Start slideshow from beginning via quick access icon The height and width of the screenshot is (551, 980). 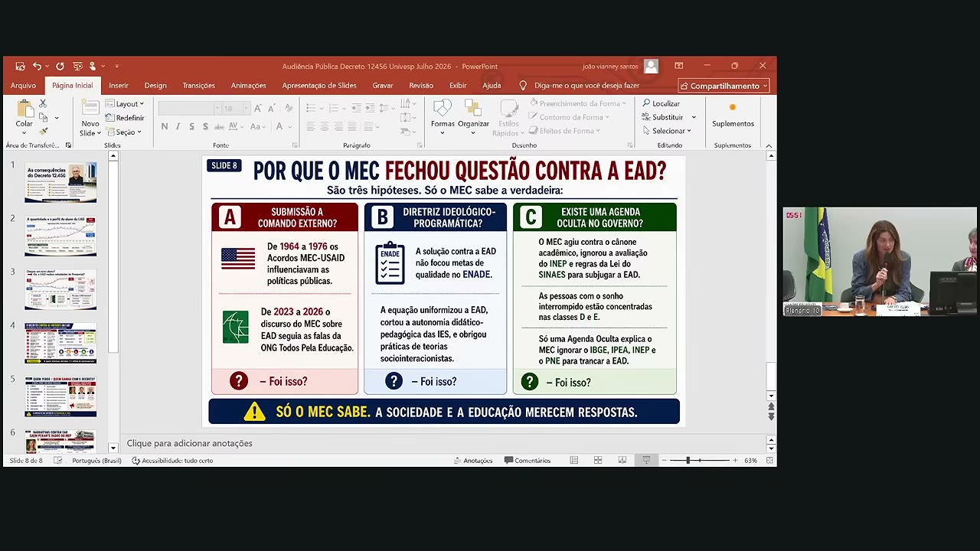(77, 67)
